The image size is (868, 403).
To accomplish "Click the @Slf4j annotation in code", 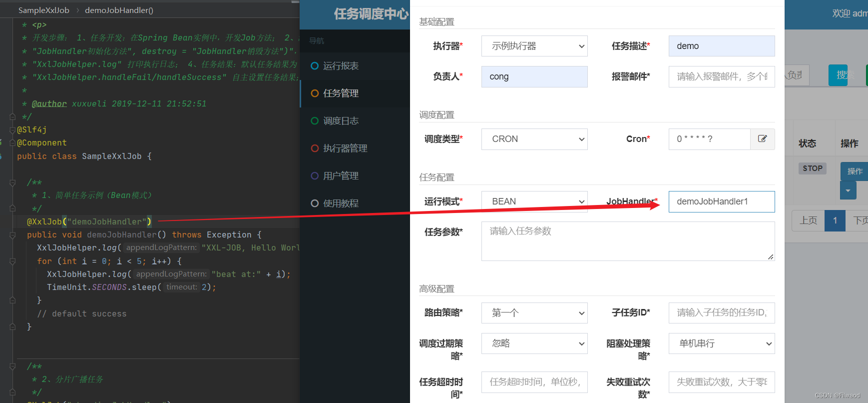I will [x=31, y=129].
